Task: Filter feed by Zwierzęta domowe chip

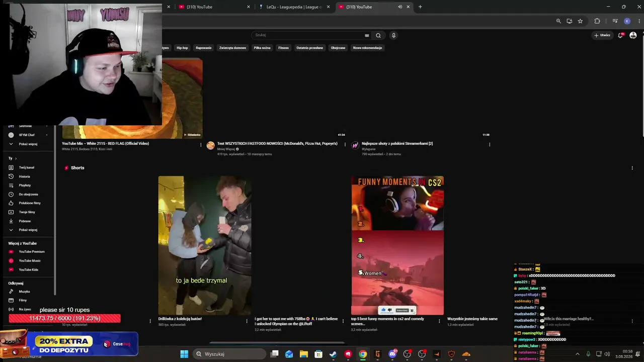Action: coord(232,48)
